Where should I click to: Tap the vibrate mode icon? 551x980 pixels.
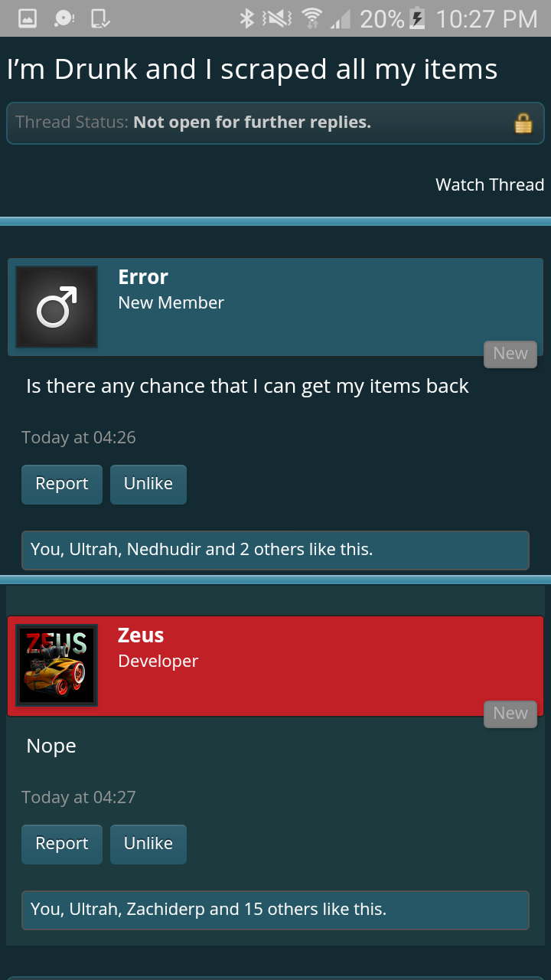point(276,18)
